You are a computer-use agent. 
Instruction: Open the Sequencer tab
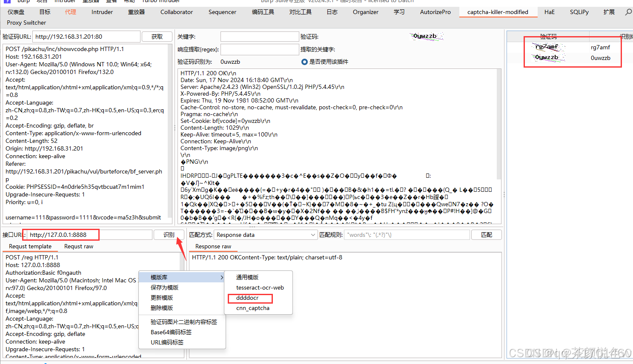coord(222,12)
